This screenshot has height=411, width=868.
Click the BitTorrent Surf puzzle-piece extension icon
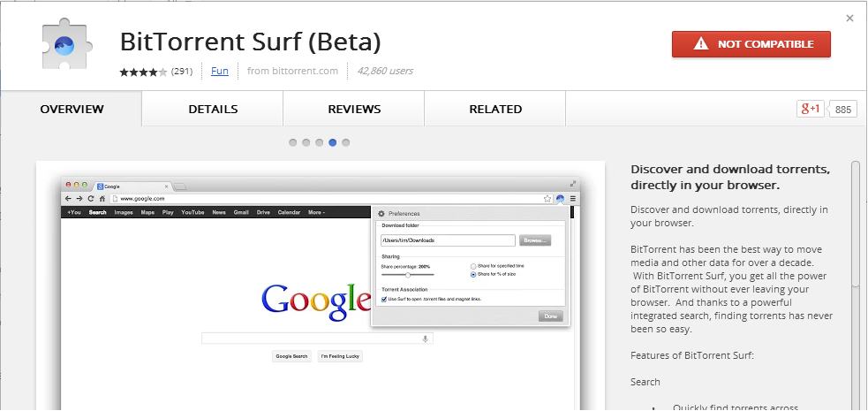65,47
